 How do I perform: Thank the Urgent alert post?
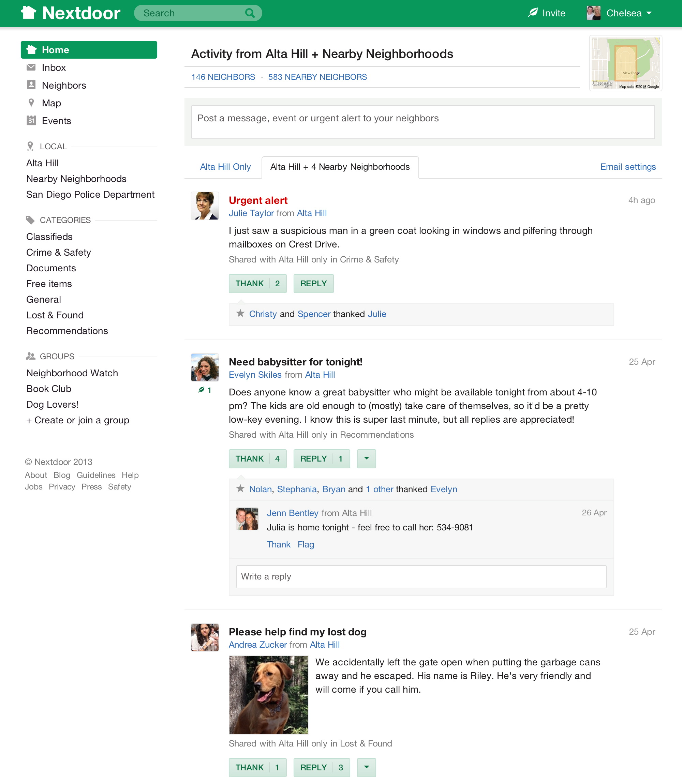click(x=258, y=283)
